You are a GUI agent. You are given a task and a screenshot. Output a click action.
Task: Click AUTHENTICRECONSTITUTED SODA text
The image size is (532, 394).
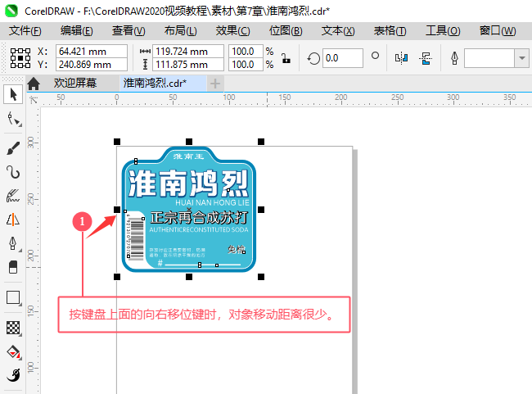coord(199,229)
